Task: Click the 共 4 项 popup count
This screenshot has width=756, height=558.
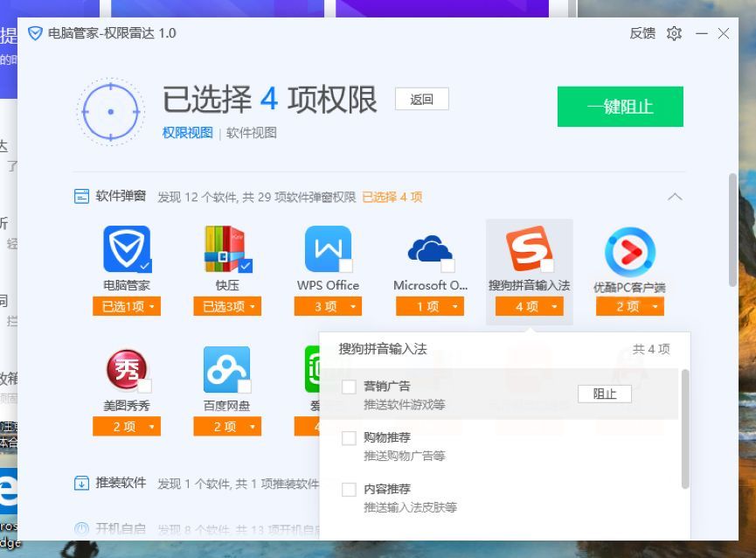Action: (x=651, y=349)
